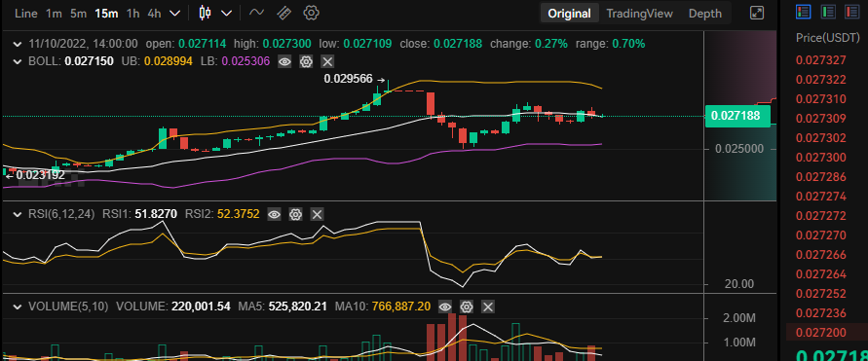Viewport: 868px width, 361px height.
Task: Click the 0.023192 low price marker
Action: coord(40,175)
